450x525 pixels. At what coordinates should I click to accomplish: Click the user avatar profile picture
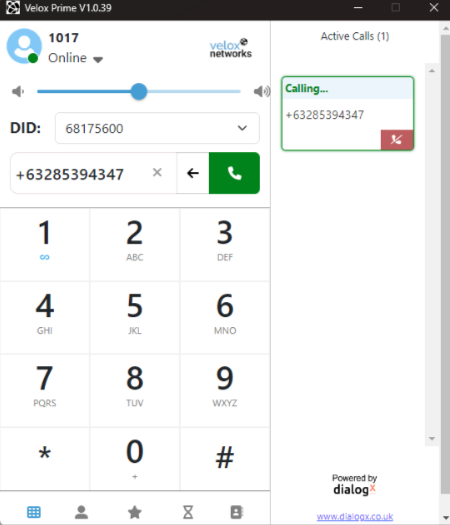click(24, 46)
